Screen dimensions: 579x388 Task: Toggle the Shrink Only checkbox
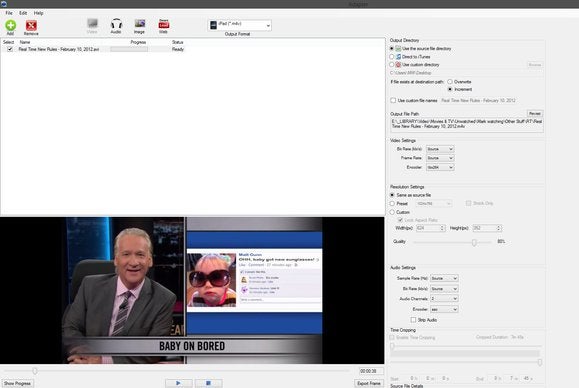click(x=468, y=203)
